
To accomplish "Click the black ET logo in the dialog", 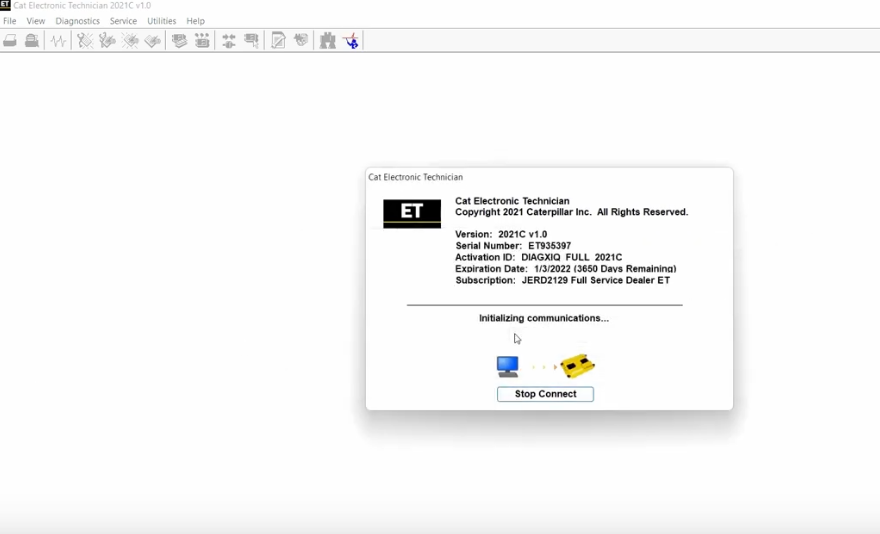I will 412,213.
